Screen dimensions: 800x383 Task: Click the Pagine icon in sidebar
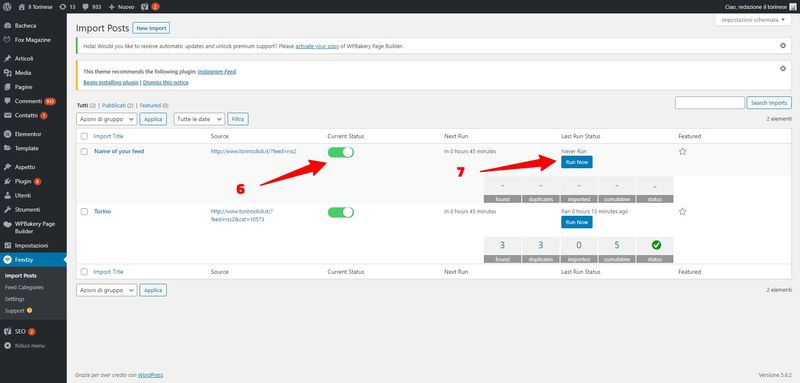click(7, 87)
